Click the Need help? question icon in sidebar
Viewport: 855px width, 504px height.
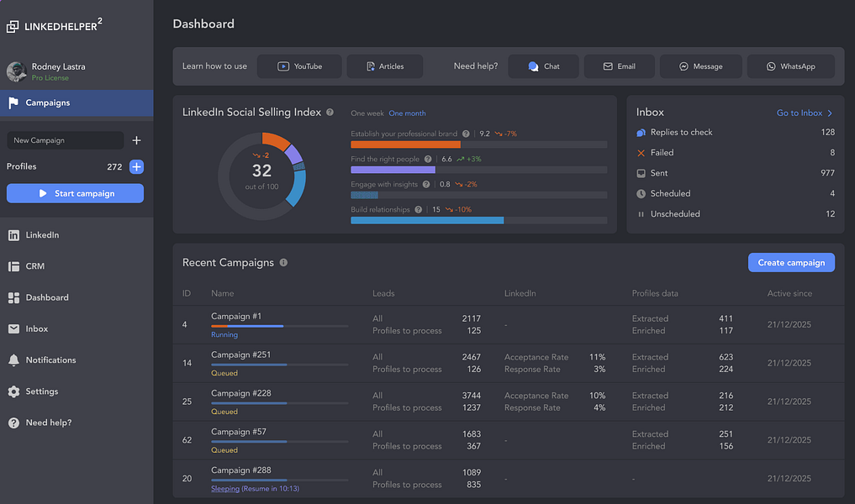click(13, 423)
